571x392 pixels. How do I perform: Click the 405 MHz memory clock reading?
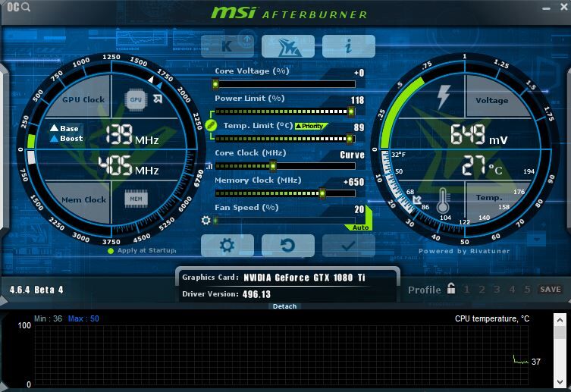tap(128, 165)
